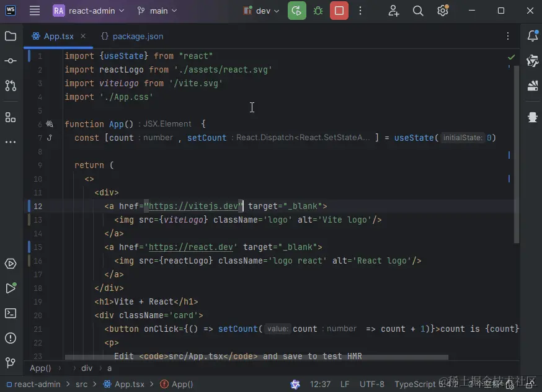Click the vertical editor scrollbar

(x=517, y=154)
